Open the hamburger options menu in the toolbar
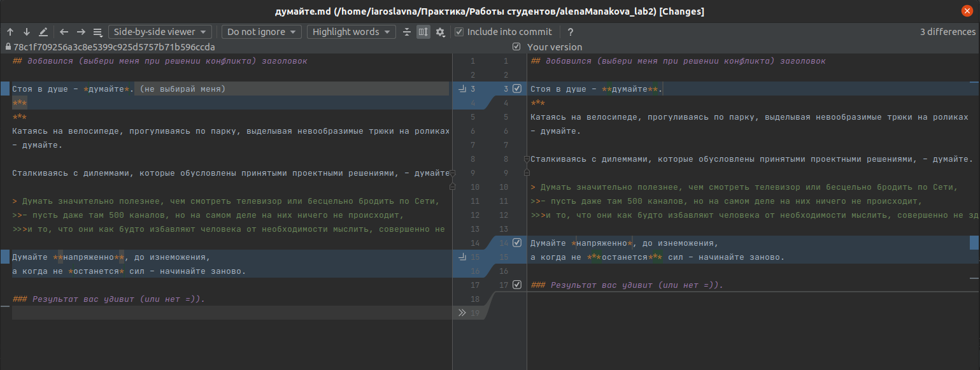This screenshot has width=980, height=370. 97,31
